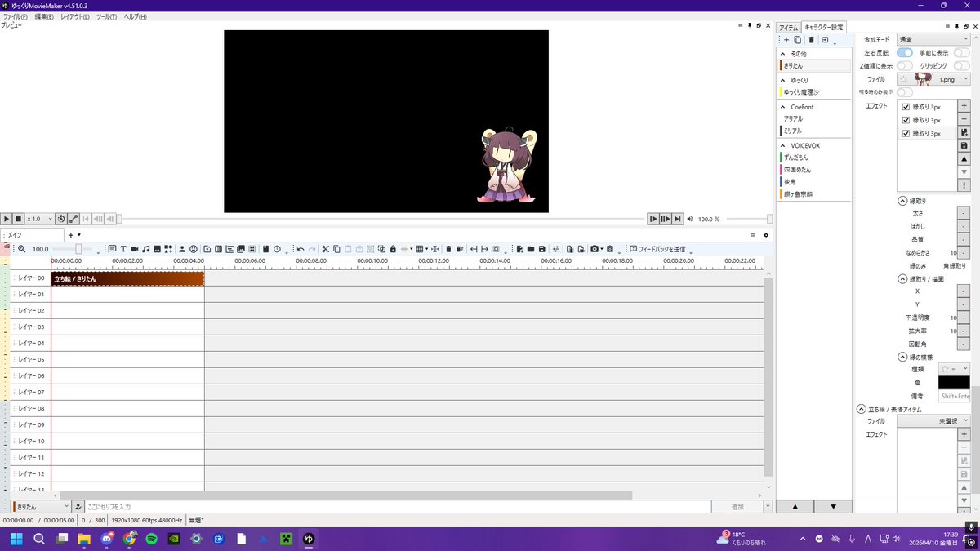Switch to the アイテム tab
Viewport: 980px width, 551px height.
click(x=789, y=28)
